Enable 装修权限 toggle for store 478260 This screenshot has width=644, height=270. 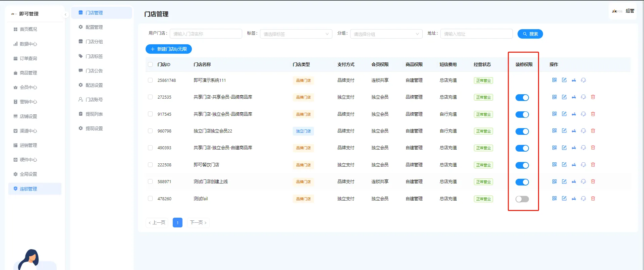522,199
